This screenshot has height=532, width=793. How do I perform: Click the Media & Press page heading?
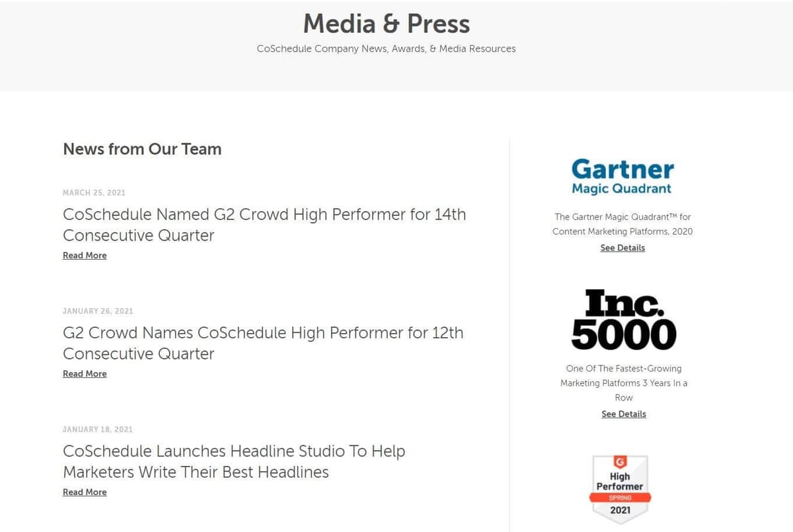pyautogui.click(x=386, y=24)
